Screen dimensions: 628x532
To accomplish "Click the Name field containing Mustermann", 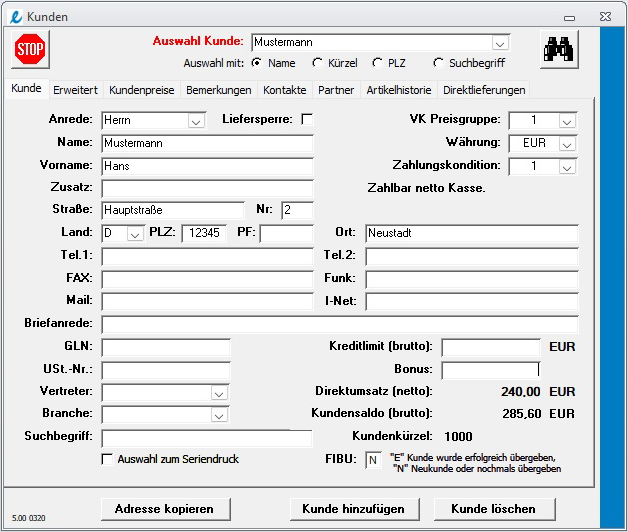I will tap(207, 143).
